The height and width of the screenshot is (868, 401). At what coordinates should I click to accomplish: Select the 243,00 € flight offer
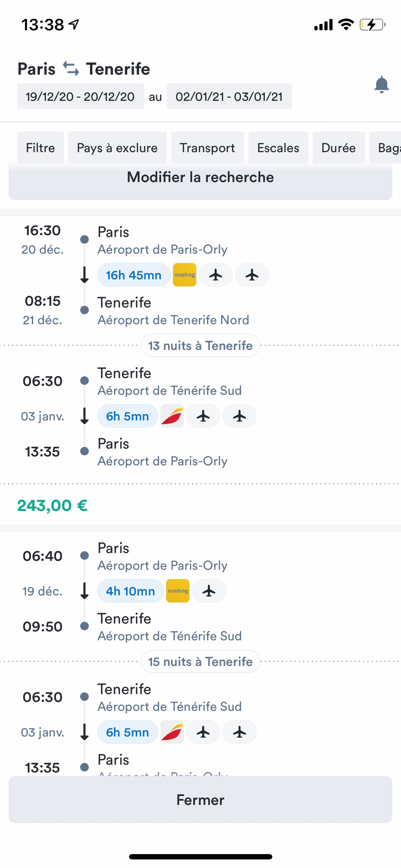pos(53,506)
